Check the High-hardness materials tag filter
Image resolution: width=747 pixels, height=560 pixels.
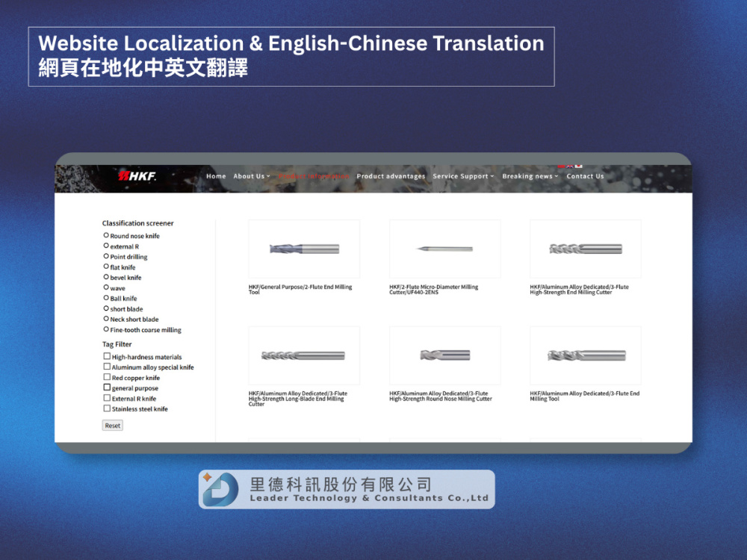click(x=107, y=356)
